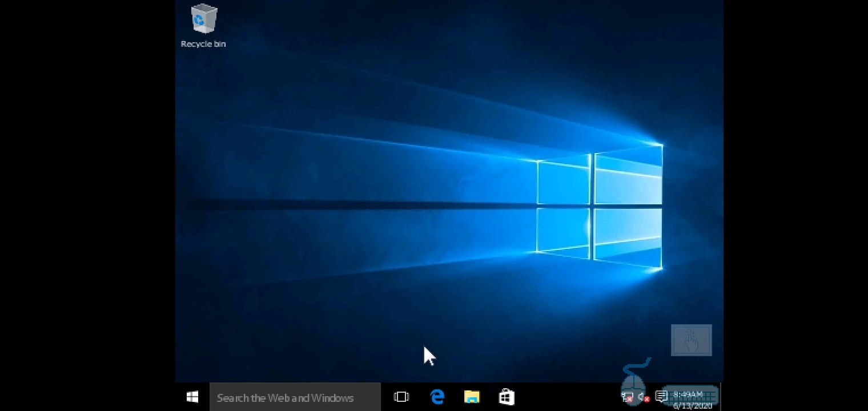The width and height of the screenshot is (868, 411).
Task: Open the Windows Store from the taskbar
Action: (507, 397)
